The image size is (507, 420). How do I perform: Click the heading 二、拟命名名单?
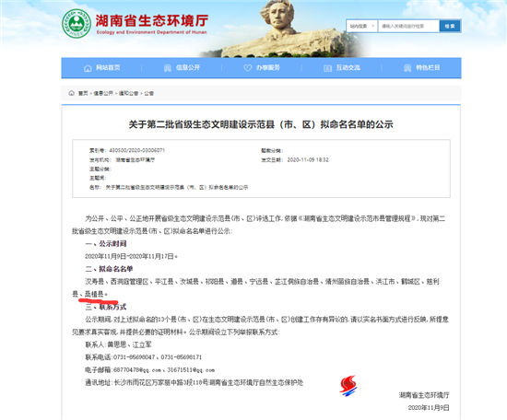tap(109, 269)
